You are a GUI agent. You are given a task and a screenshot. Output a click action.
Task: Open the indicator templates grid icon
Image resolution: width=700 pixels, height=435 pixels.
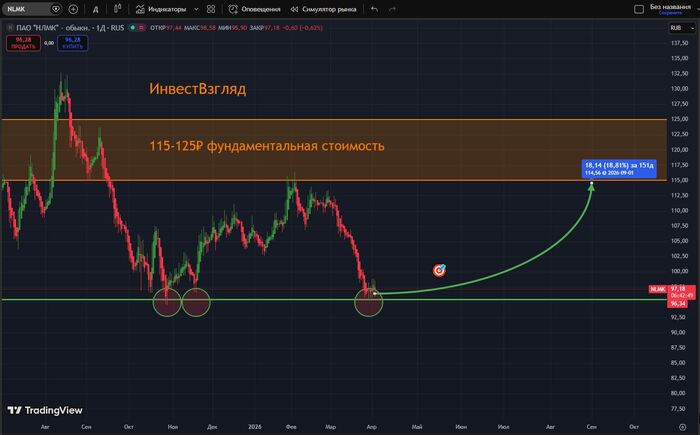[x=213, y=9]
